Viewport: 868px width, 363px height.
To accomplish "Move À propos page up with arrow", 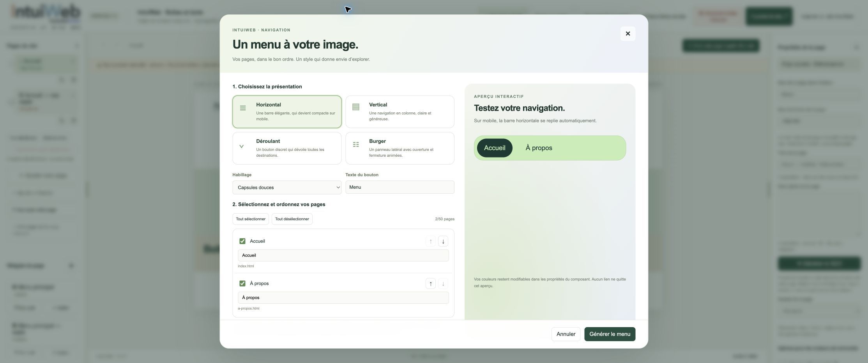I will pos(430,283).
